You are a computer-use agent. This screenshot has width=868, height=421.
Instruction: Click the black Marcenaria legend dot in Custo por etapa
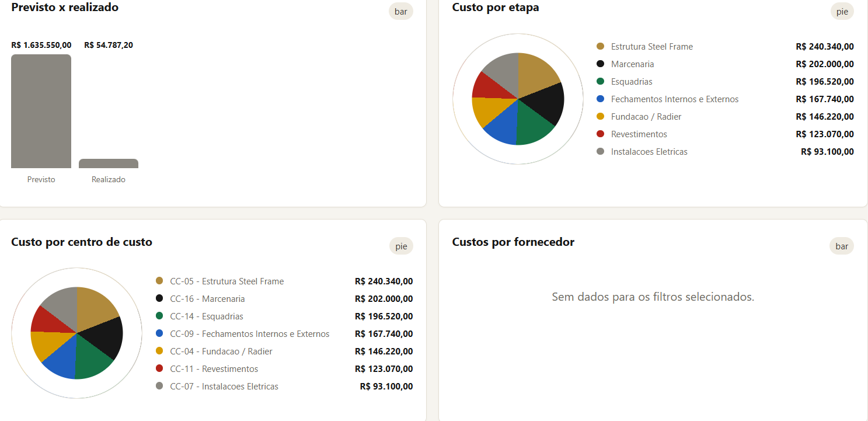click(x=600, y=64)
